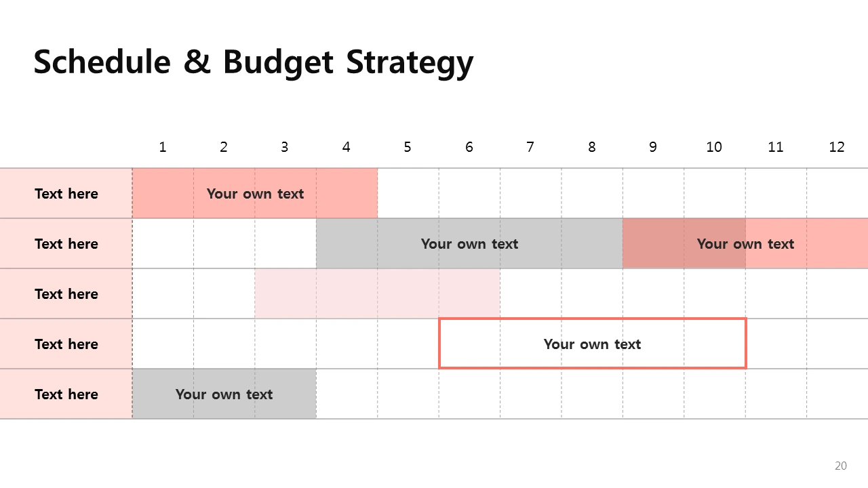The image size is (868, 488).
Task: Select month column header 12
Action: [x=837, y=147]
